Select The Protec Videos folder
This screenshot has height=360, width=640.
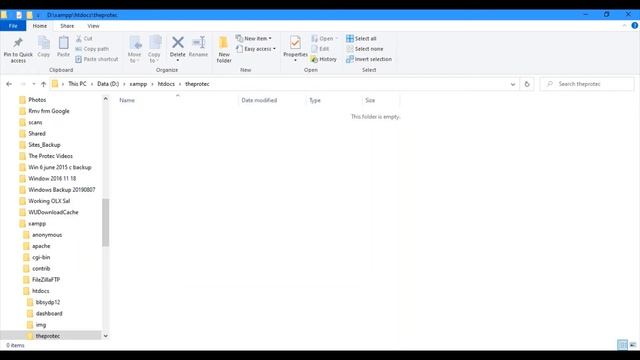coord(50,156)
